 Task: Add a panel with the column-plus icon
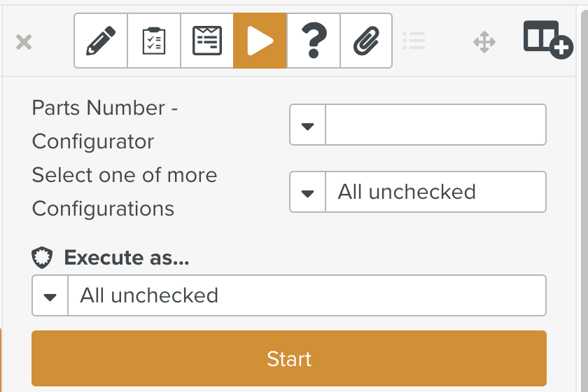click(548, 40)
